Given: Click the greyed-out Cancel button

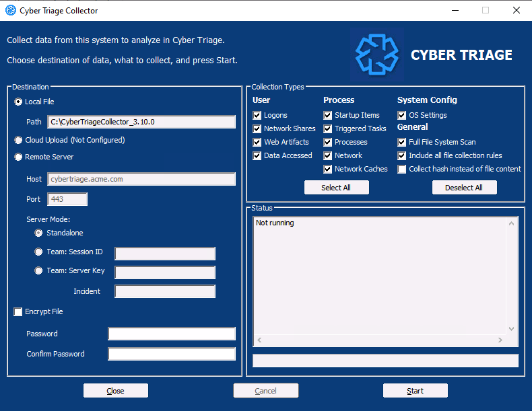Looking at the screenshot, I should coord(265,391).
